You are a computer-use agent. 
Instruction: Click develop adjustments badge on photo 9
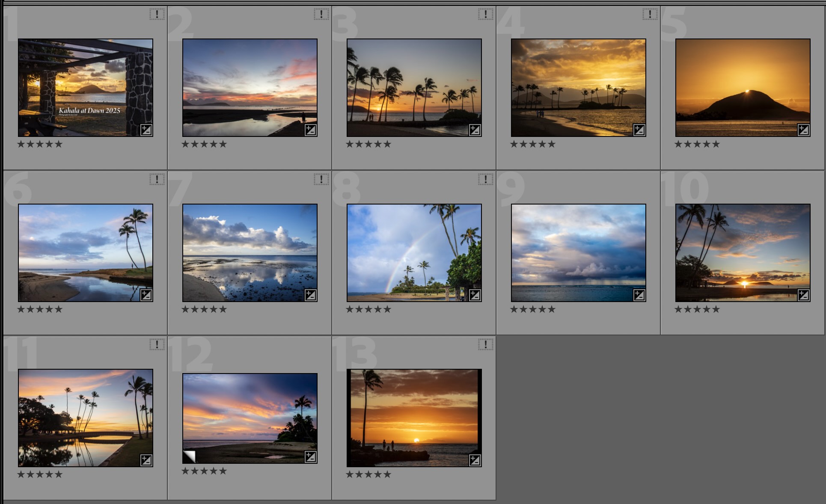(x=639, y=295)
